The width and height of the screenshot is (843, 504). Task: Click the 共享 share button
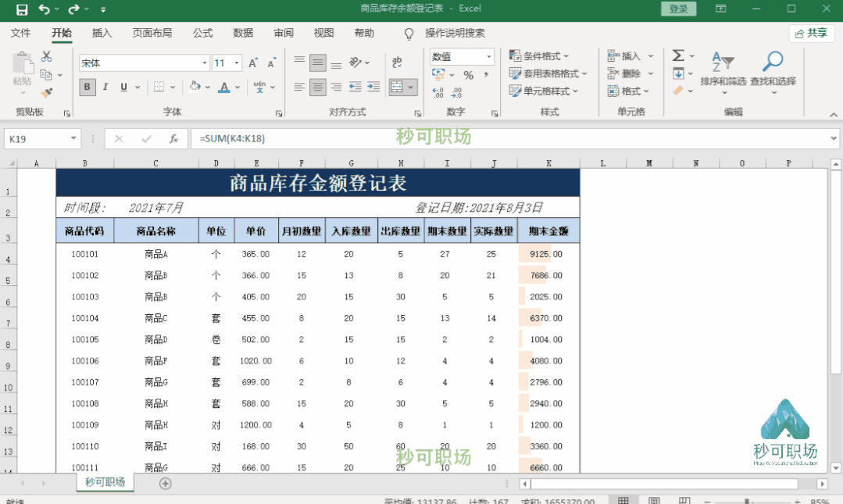[x=812, y=34]
